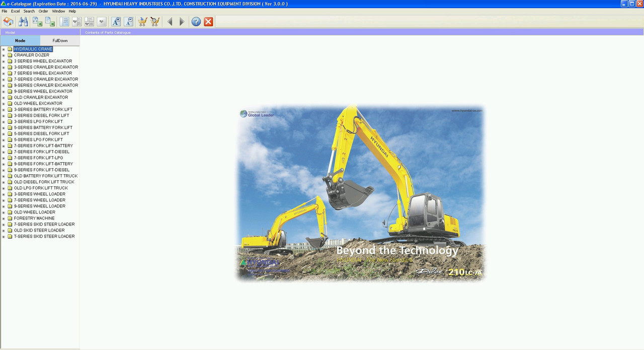Select 9-SERIES FORK LIFT-DIESEL in tree
The image size is (644, 350).
(x=42, y=170)
